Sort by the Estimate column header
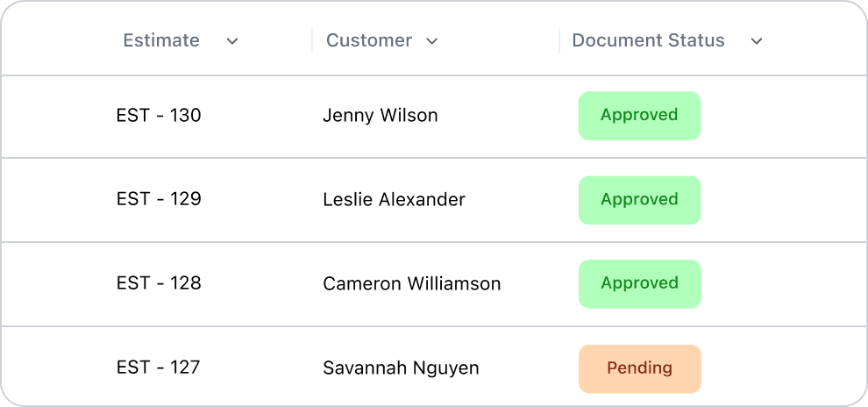 pos(161,40)
